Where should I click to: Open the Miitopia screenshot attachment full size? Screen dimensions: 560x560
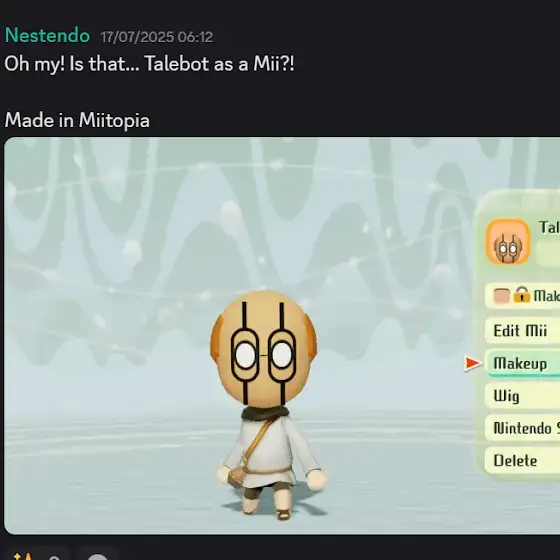coord(282,336)
